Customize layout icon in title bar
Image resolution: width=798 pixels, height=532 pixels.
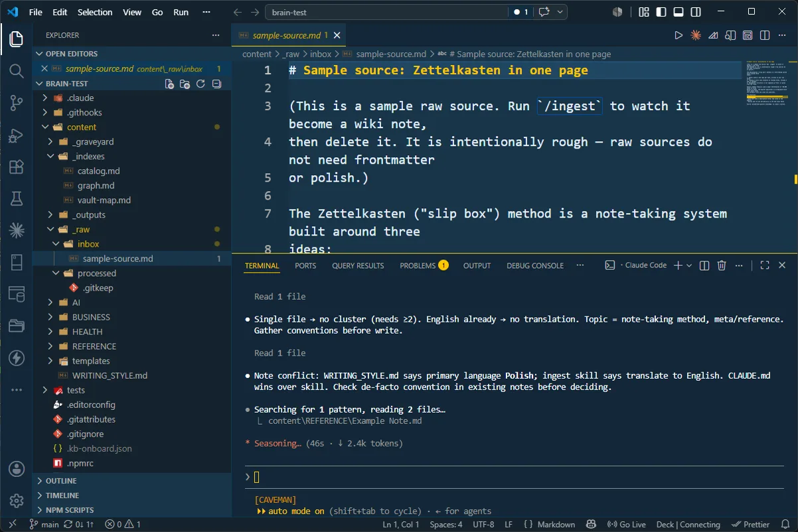644,12
